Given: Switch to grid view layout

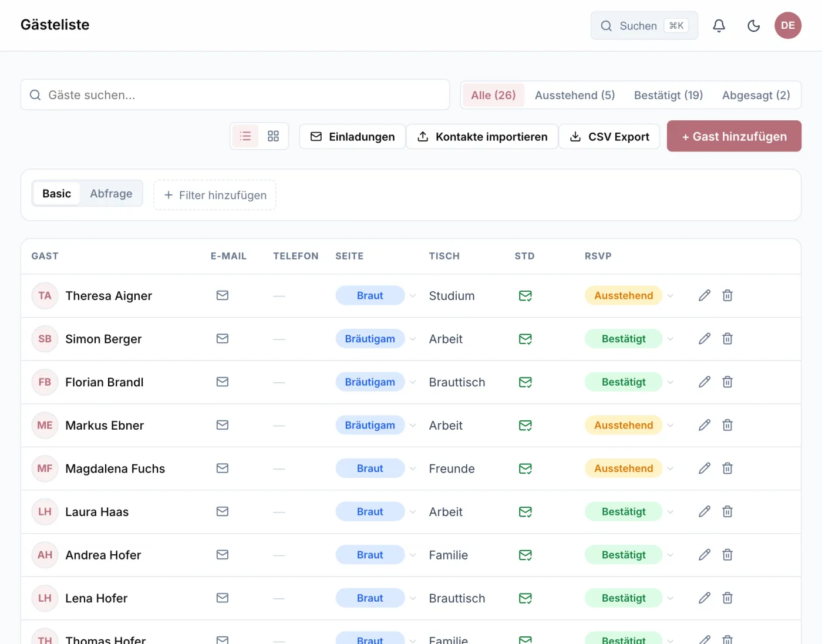Looking at the screenshot, I should 273,136.
